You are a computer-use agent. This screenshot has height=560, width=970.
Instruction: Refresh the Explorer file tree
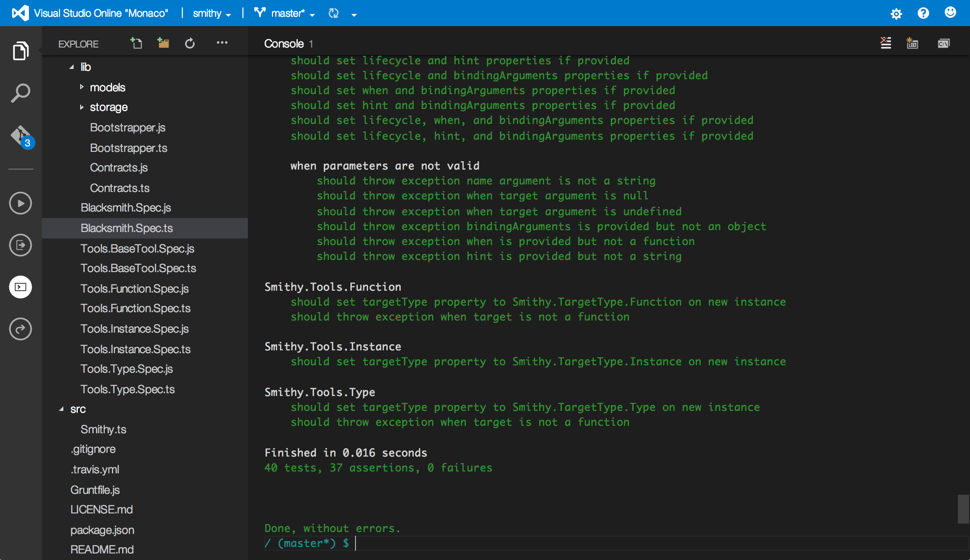pos(190,43)
